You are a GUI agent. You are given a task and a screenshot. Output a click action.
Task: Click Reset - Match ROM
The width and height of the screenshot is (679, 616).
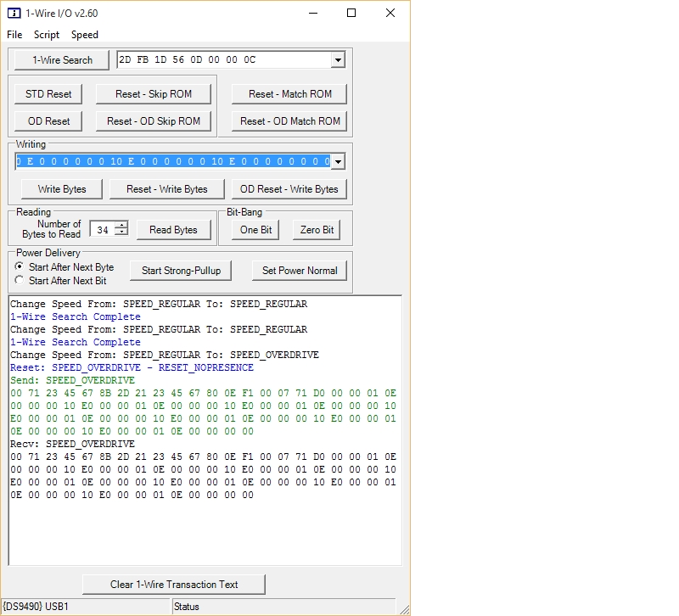point(289,94)
